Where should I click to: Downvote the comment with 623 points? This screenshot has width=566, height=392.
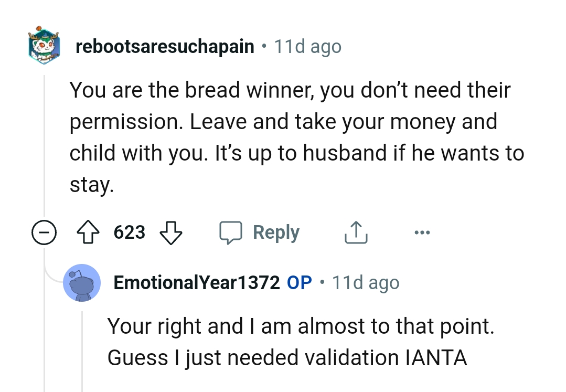pos(170,232)
